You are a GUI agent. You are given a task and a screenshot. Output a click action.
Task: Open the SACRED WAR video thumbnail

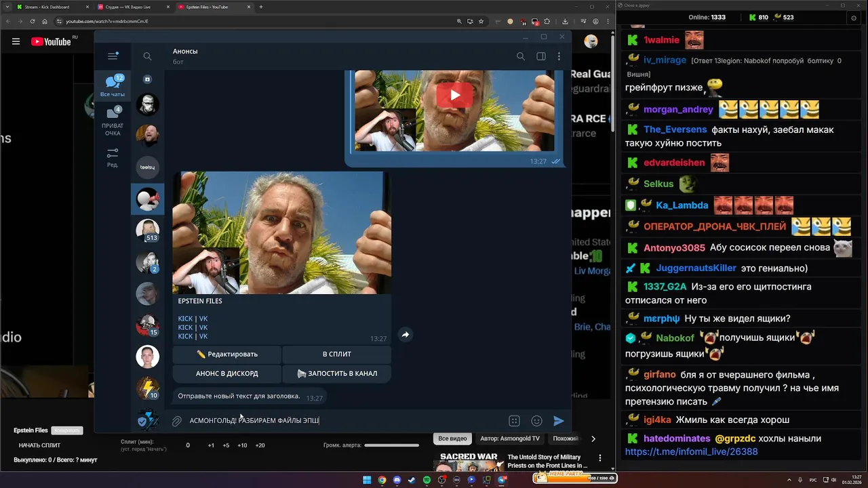coord(469,462)
